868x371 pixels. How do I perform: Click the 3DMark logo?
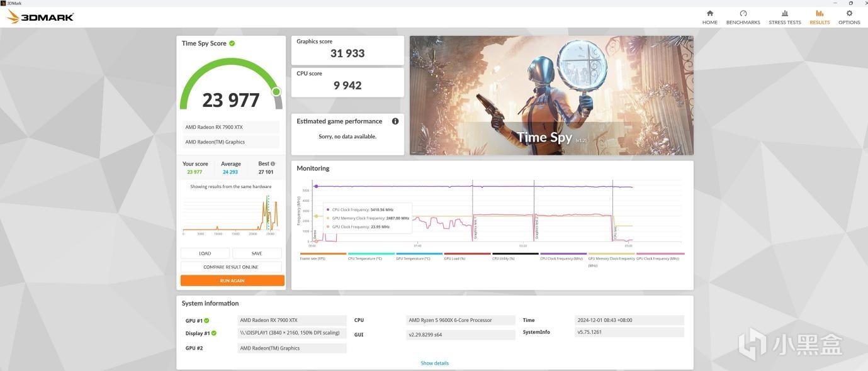[x=40, y=17]
